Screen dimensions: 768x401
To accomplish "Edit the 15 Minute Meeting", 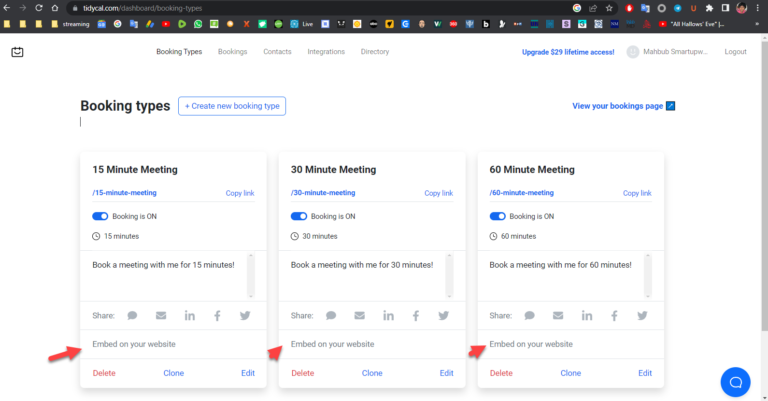I will pos(248,373).
